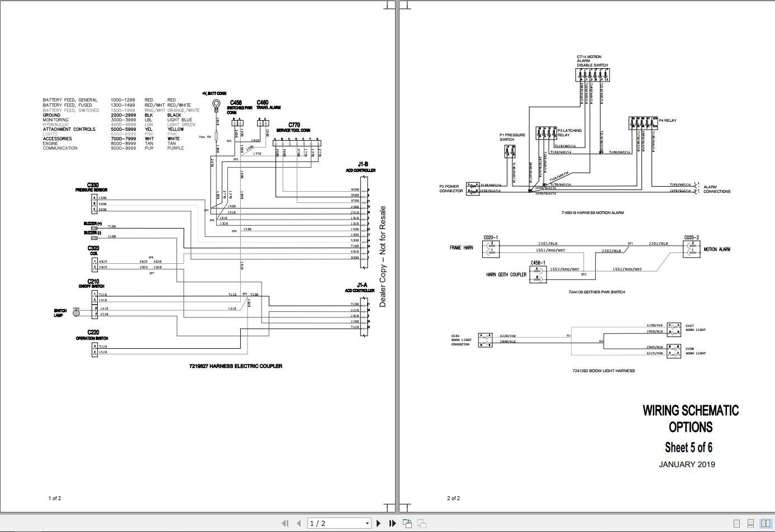Screen dimensions: 775x532
Task: Click the 1 of 2 page footer
Action: (x=55, y=497)
